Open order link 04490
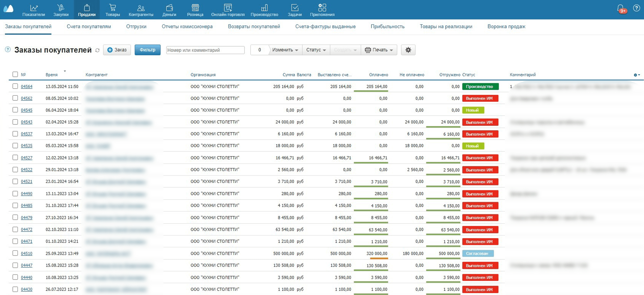Viewport: 644px width, 295px height. (27, 194)
